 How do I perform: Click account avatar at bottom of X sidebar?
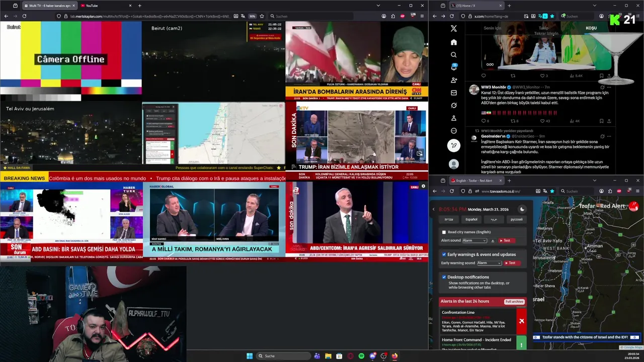click(x=453, y=164)
